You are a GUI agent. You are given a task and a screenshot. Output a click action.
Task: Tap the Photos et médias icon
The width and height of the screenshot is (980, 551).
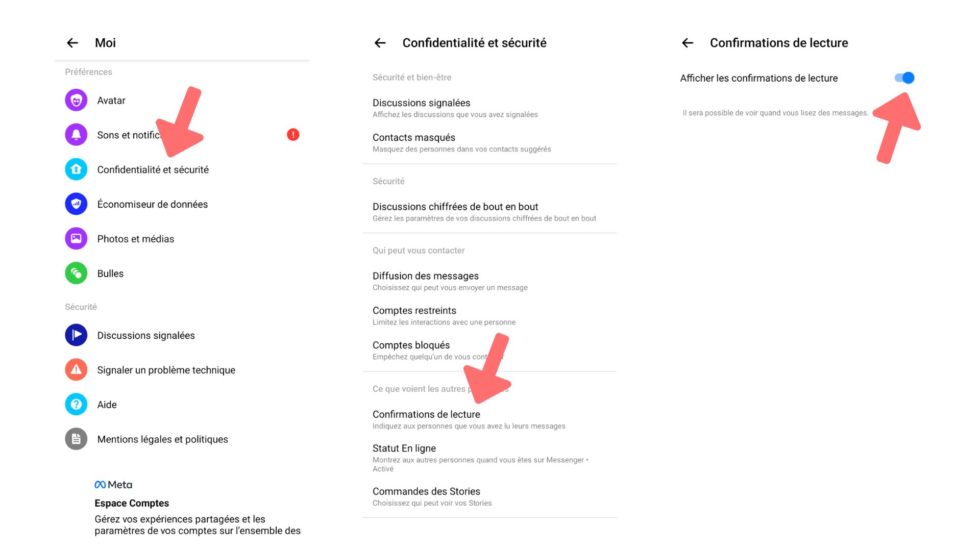pyautogui.click(x=76, y=239)
